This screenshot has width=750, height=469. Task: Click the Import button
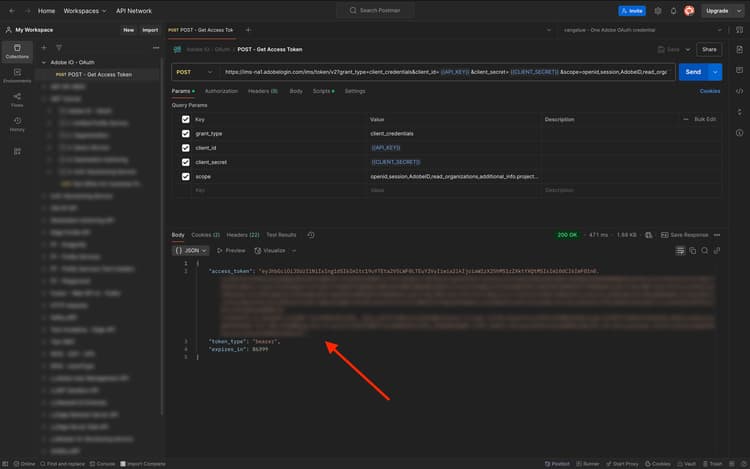click(150, 30)
